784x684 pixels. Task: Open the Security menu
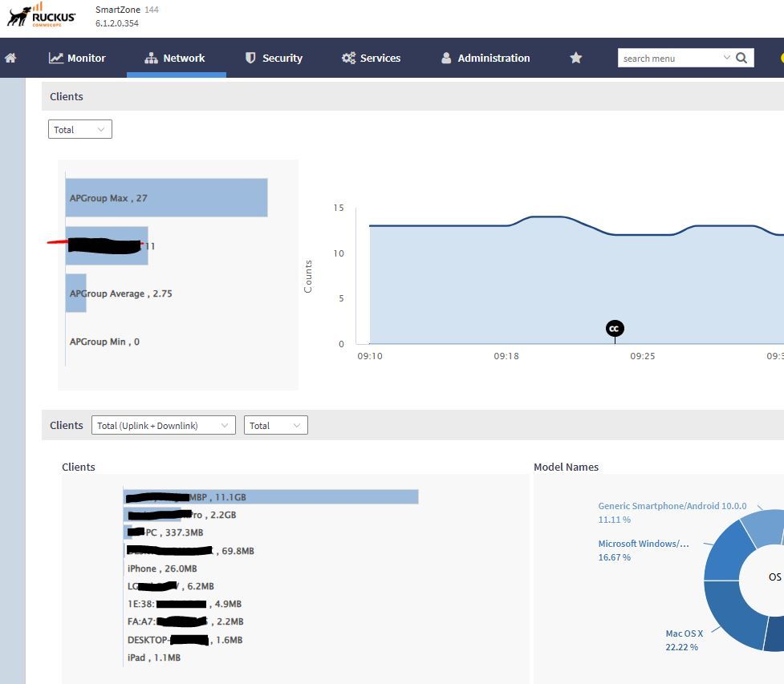pos(274,58)
